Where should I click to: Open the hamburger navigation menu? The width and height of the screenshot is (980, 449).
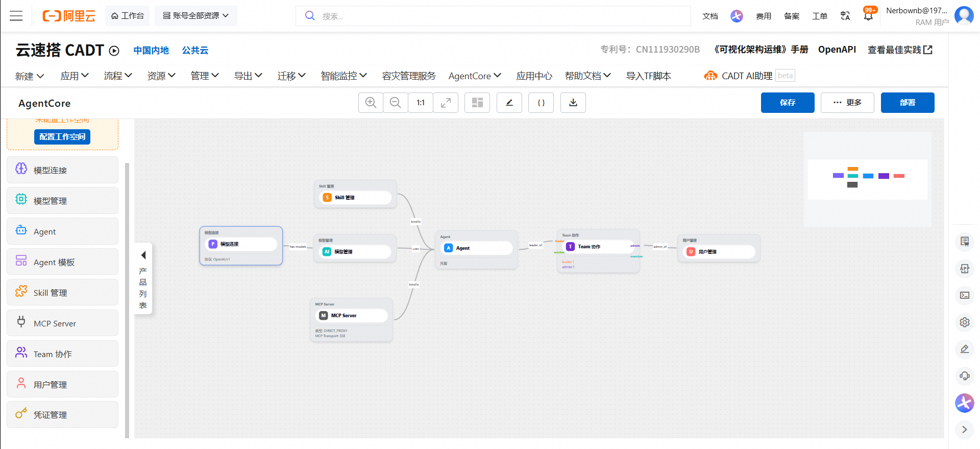pyautogui.click(x=16, y=16)
